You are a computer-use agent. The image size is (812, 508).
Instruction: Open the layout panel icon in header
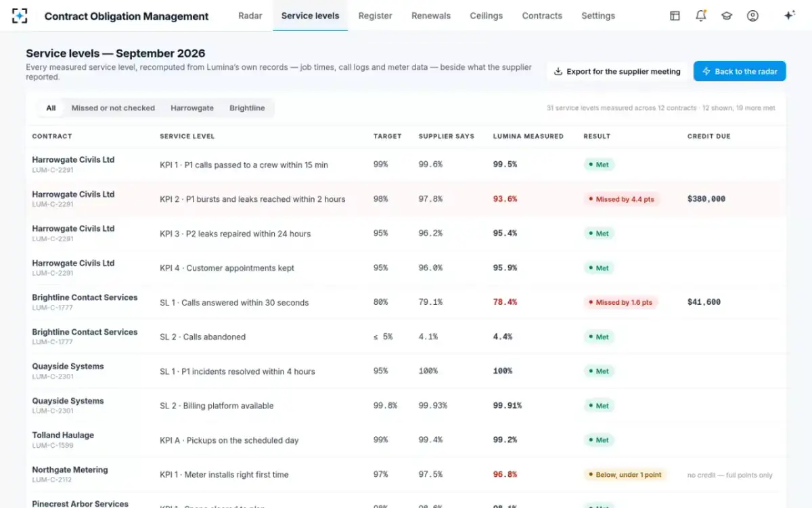tap(675, 16)
